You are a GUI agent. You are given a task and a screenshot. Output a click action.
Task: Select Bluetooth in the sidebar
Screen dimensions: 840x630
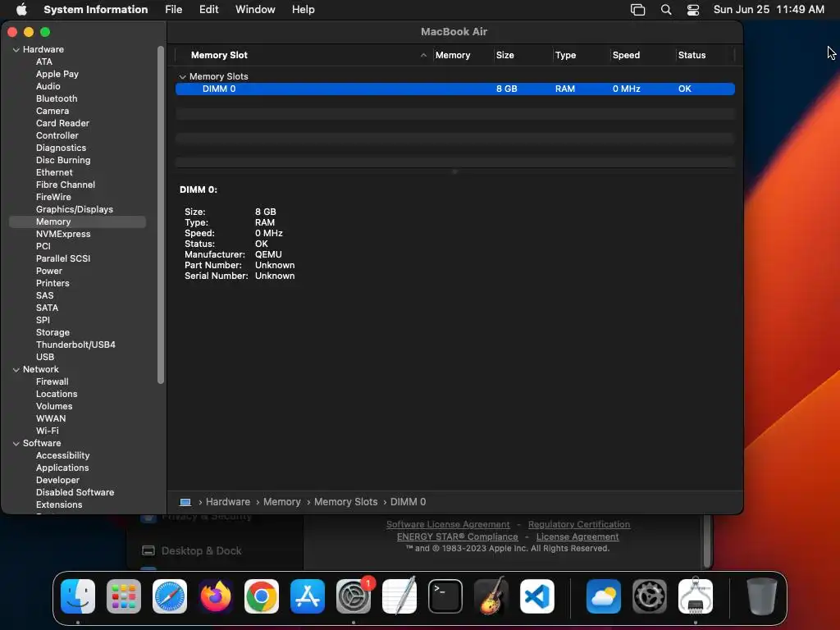57,98
